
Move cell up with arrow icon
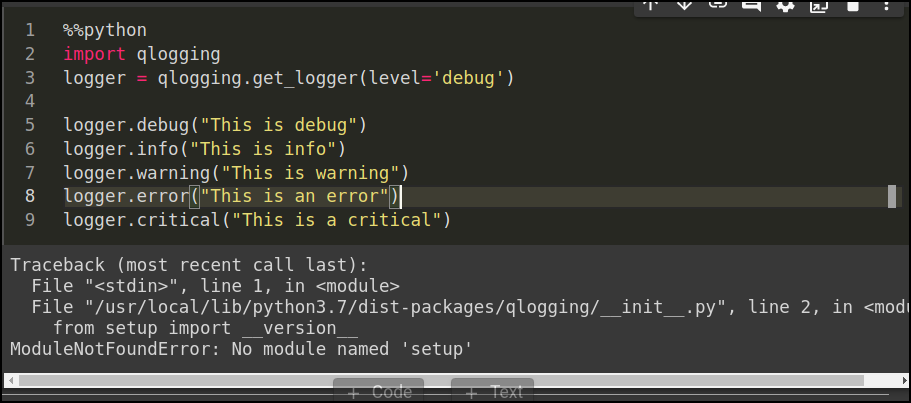pos(651,5)
